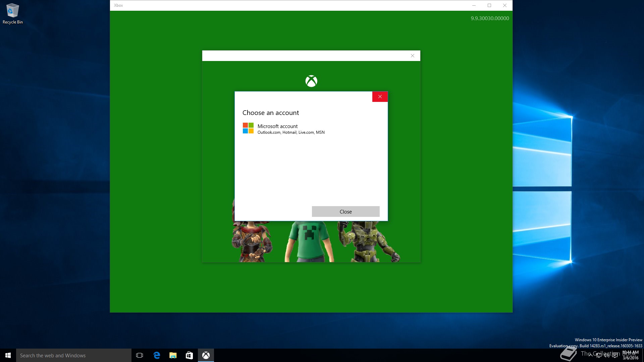Click the taskbar clock showing 10:44 AM
Viewport: 644px width, 362px height.
630,355
